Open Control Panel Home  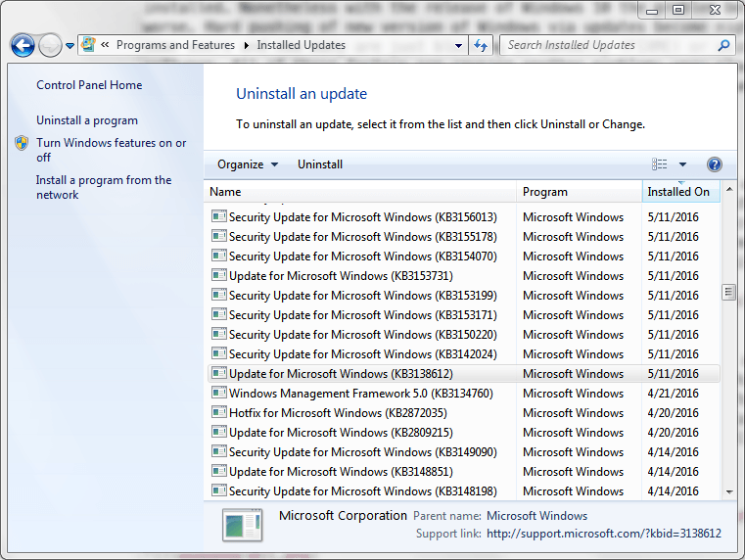tap(89, 85)
